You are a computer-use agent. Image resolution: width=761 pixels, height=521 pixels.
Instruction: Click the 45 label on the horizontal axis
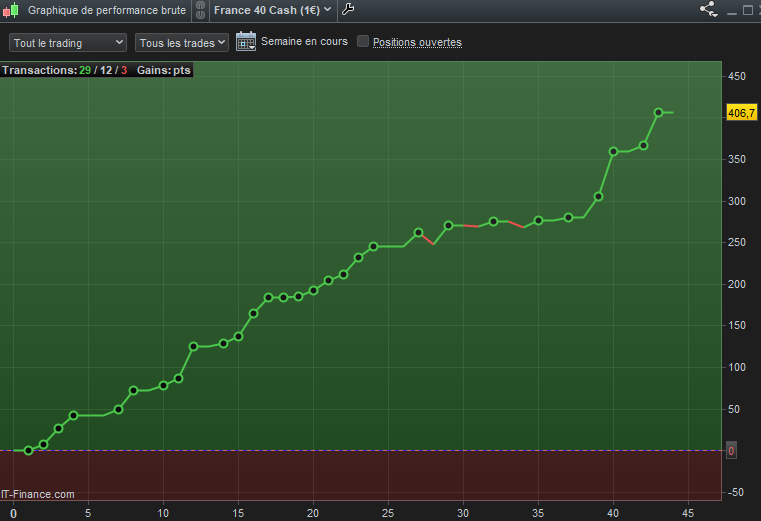pos(688,513)
